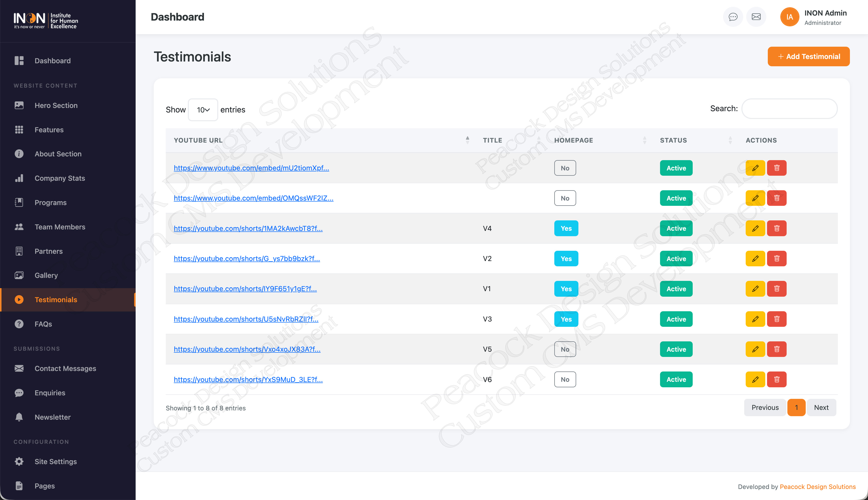Open the youtube shorts 1MA2kAwcbT8 link

tap(248, 228)
